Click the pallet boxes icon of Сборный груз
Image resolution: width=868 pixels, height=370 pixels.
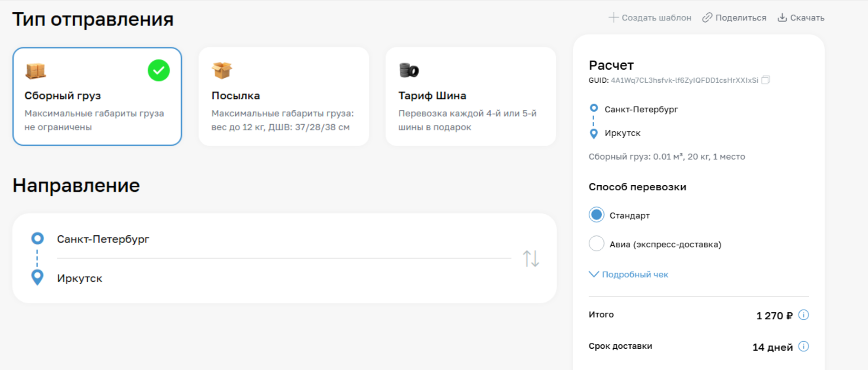coord(36,71)
